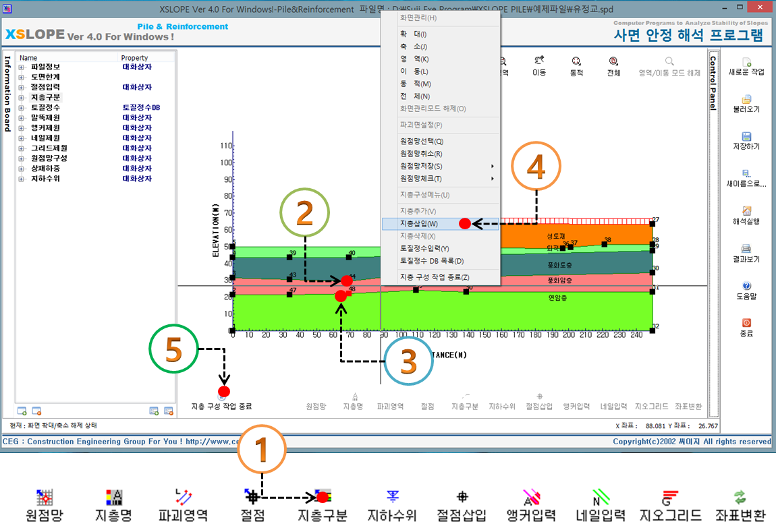Click node 39 on the slope section
Viewport: 776px width, 532px height.
click(x=289, y=257)
